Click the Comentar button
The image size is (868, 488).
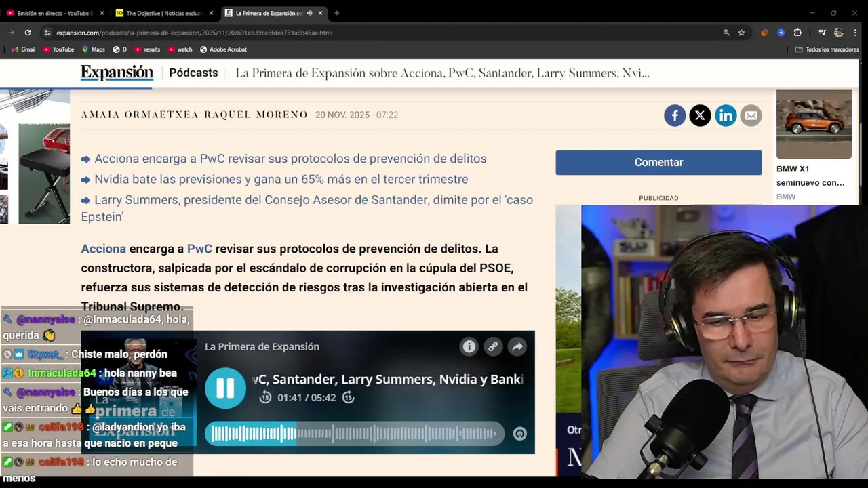tap(658, 163)
